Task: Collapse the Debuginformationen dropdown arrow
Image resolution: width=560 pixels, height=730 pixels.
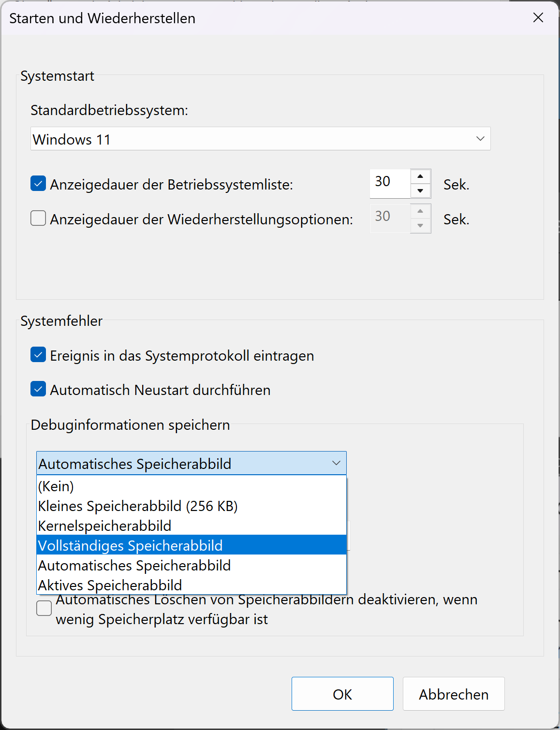Action: [x=336, y=463]
